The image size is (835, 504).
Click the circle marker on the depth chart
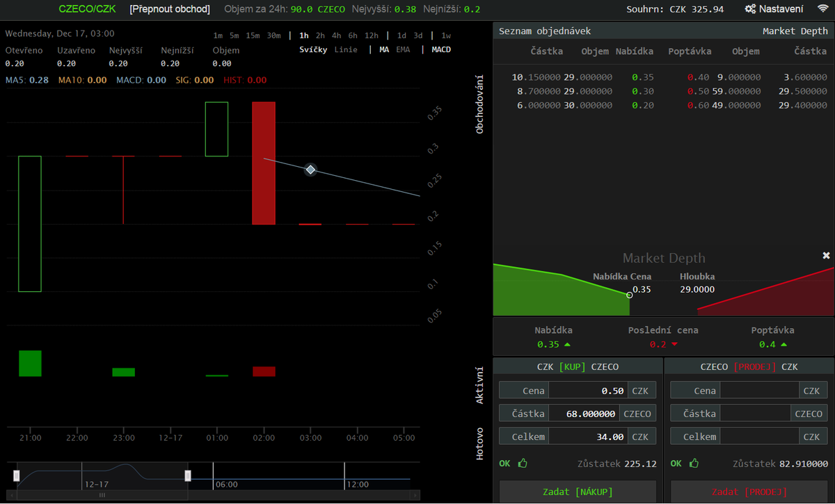coord(630,295)
